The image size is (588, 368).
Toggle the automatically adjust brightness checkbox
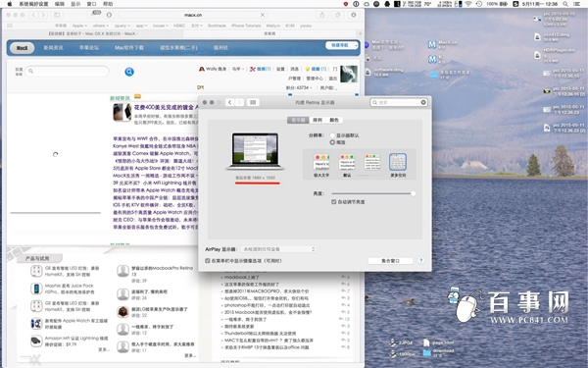(333, 202)
